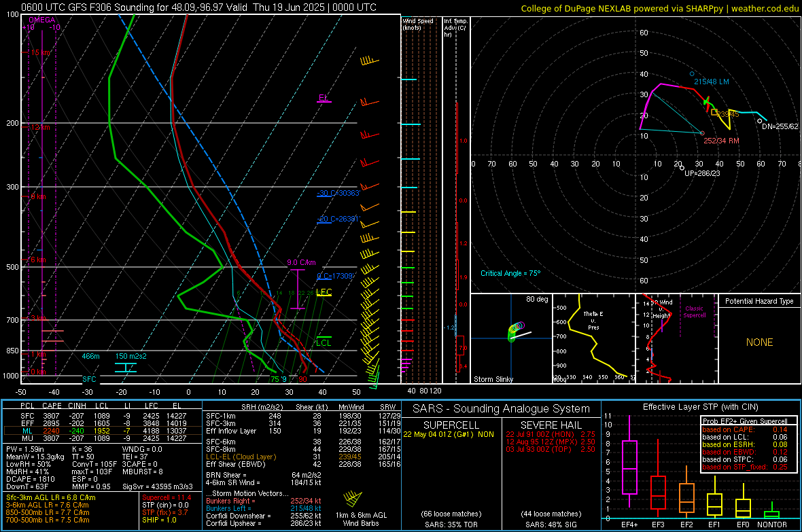Click the 80 deg slinky tilt value
Viewport: 802px width, 532px height.
pyautogui.click(x=537, y=299)
